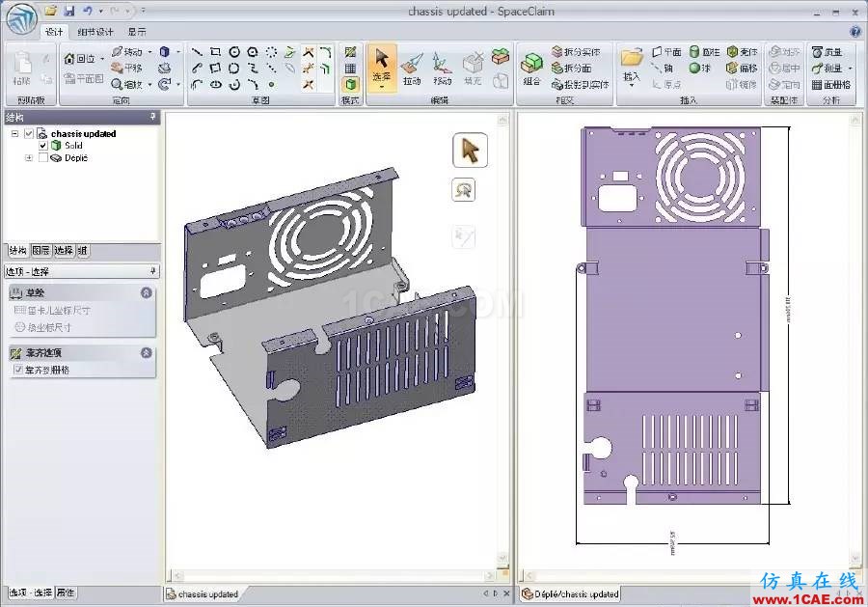Switch to the 图层 panel tab
The image size is (868, 607).
[41, 250]
